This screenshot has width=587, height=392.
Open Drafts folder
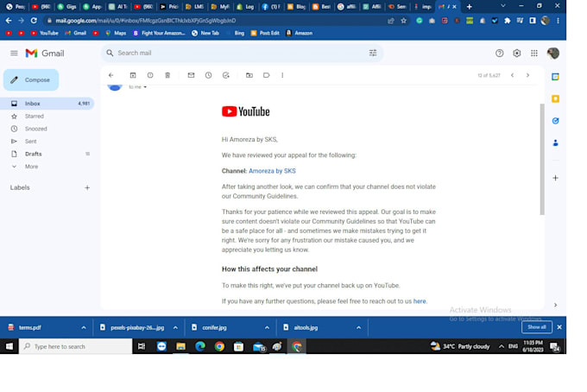click(34, 154)
